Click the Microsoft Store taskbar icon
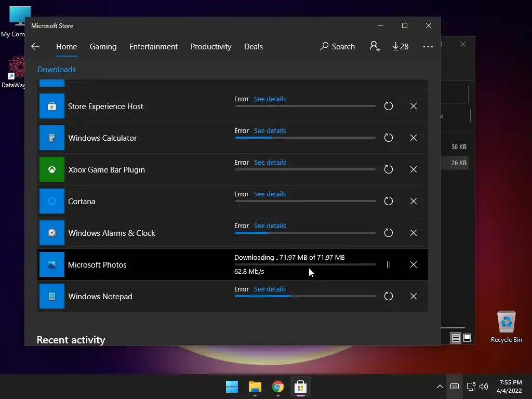 (x=300, y=387)
